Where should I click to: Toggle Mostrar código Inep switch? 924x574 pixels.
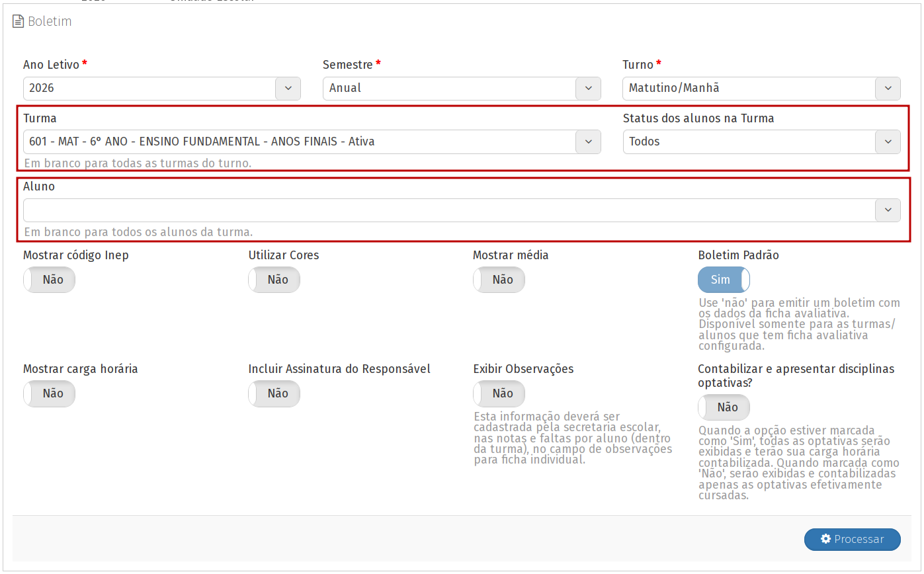coord(50,280)
